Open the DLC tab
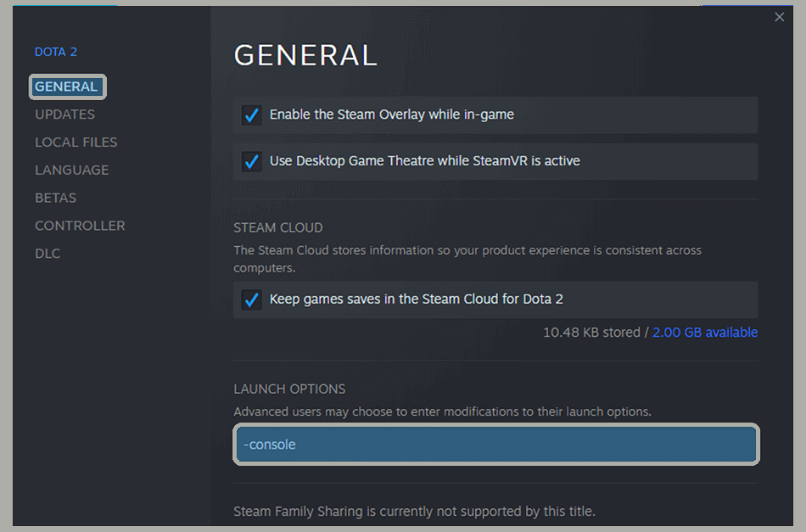This screenshot has height=532, width=806. 48,254
